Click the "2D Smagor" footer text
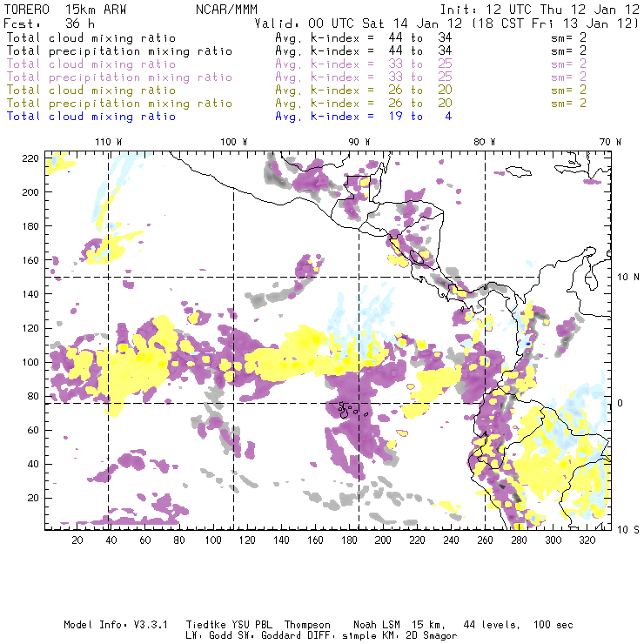Viewport: 644px width, 644px height. click(x=432, y=636)
